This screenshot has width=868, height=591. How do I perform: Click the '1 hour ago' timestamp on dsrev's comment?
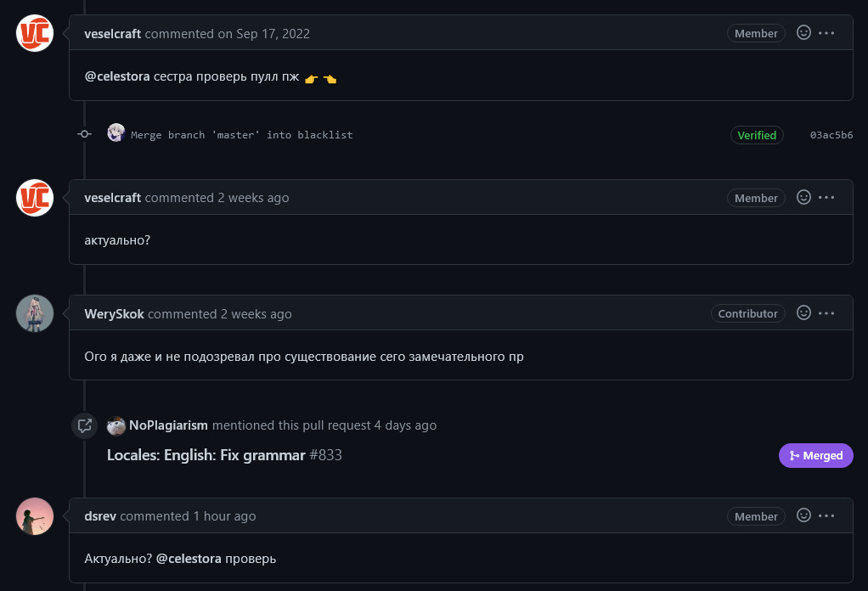point(224,516)
